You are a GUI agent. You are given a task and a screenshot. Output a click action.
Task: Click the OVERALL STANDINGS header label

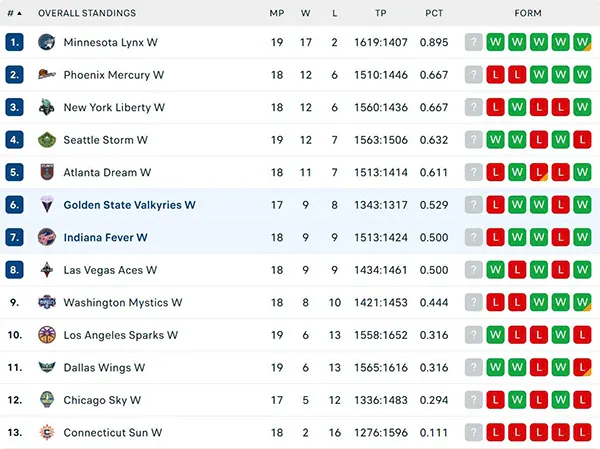pos(87,13)
